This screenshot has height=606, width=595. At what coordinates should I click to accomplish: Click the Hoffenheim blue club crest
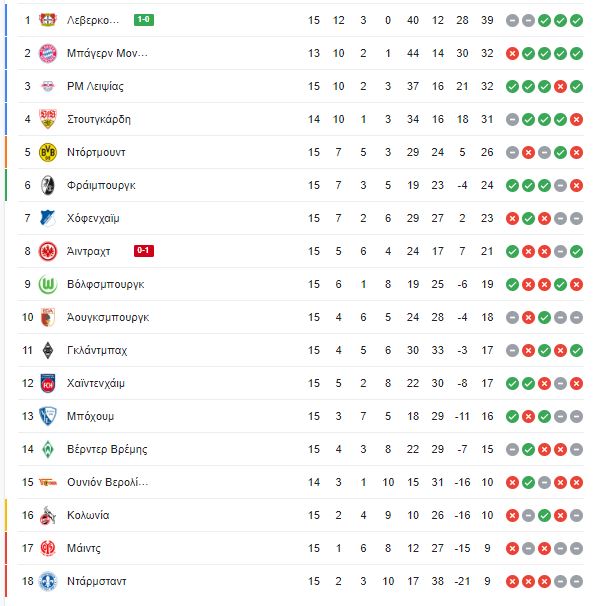coord(48,218)
